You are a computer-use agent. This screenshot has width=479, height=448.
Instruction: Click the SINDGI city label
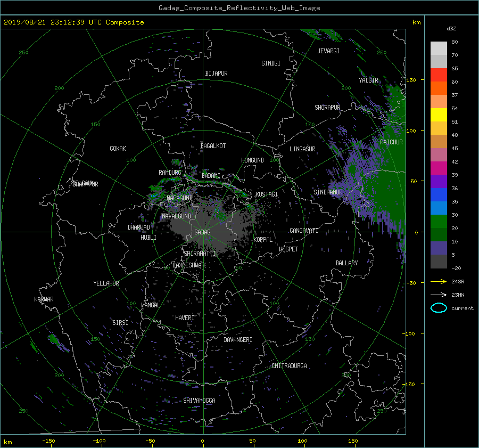coord(271,63)
